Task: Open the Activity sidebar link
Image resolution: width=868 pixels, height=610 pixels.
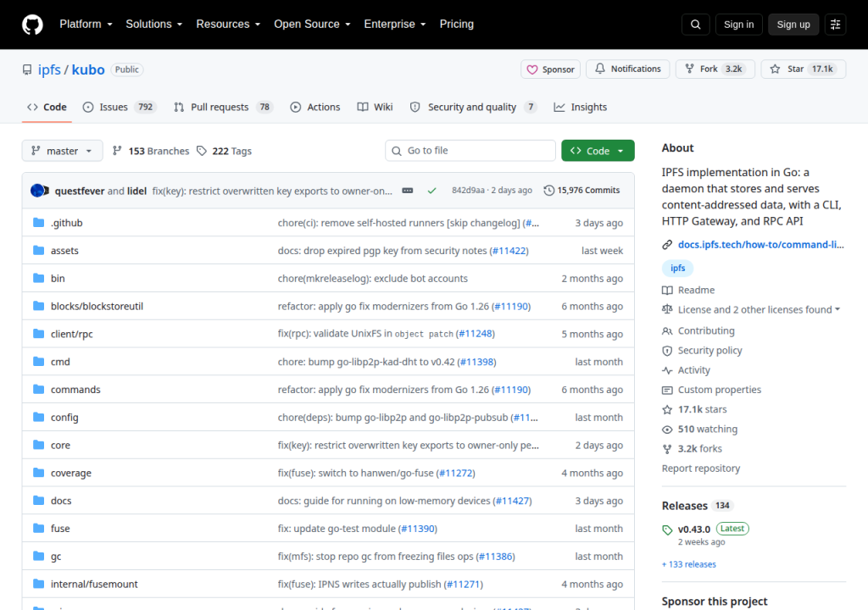Action: pos(686,370)
